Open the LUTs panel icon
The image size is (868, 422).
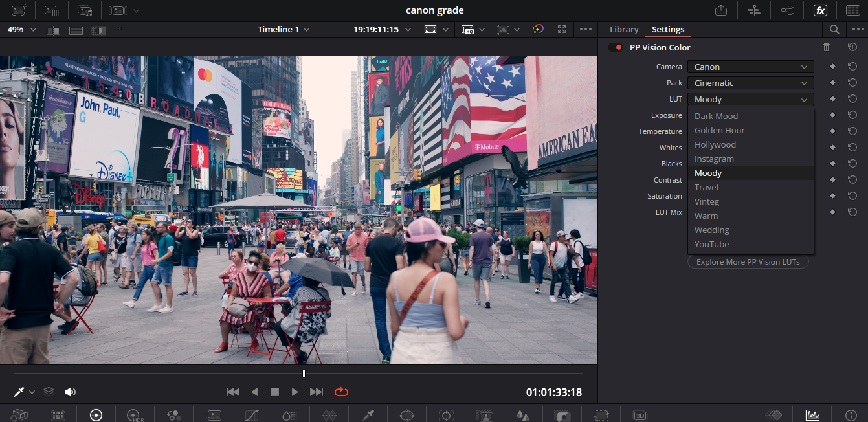click(52, 10)
